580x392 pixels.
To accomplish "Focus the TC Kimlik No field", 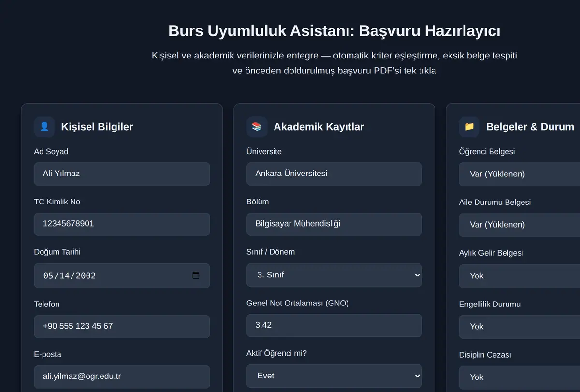I will pyautogui.click(x=122, y=224).
